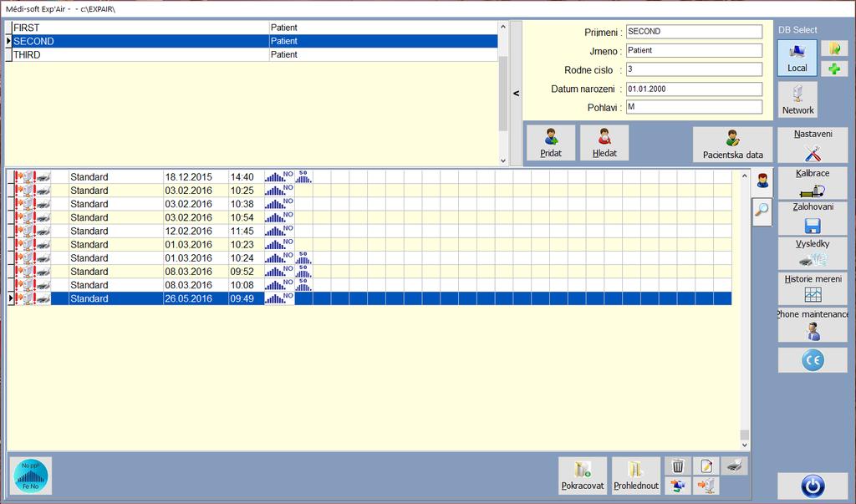856x504 pixels.
Task: Select measurement at 09:52
Action: point(369,272)
